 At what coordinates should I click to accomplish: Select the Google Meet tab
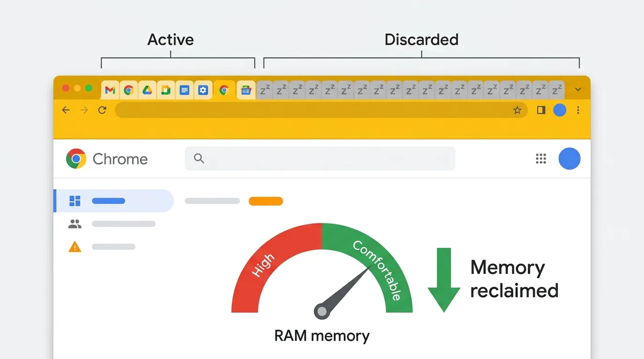[x=166, y=90]
